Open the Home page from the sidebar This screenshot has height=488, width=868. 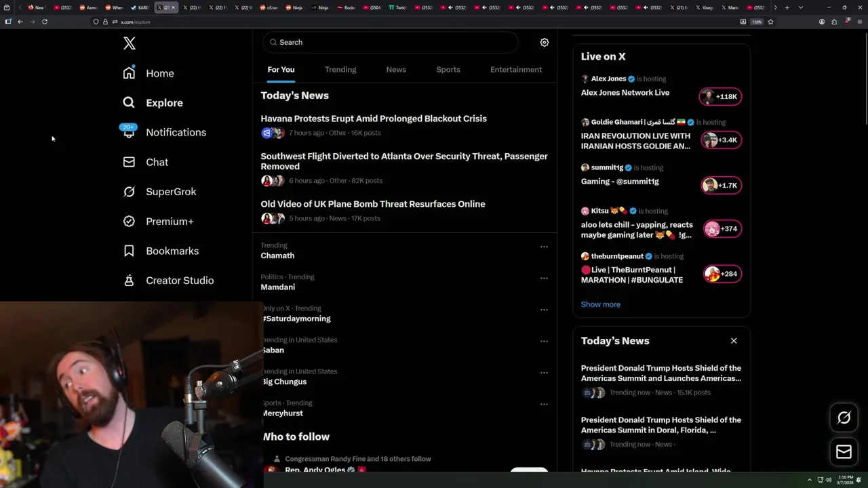pyautogui.click(x=148, y=73)
